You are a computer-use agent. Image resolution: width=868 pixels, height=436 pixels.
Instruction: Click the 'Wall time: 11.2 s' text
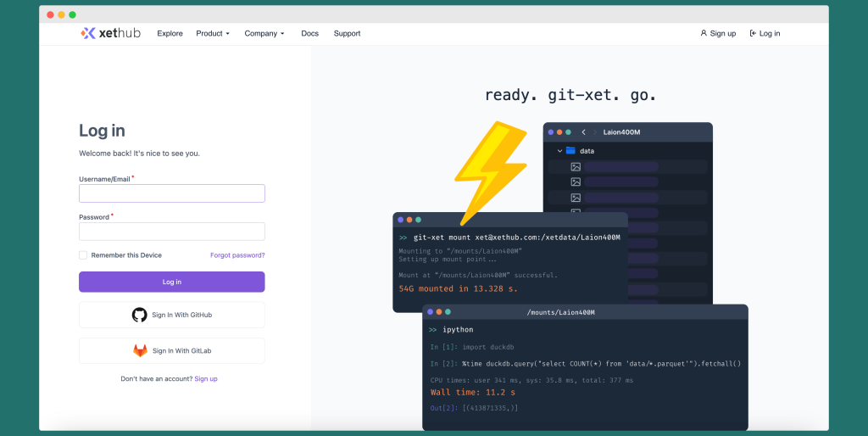pos(473,392)
